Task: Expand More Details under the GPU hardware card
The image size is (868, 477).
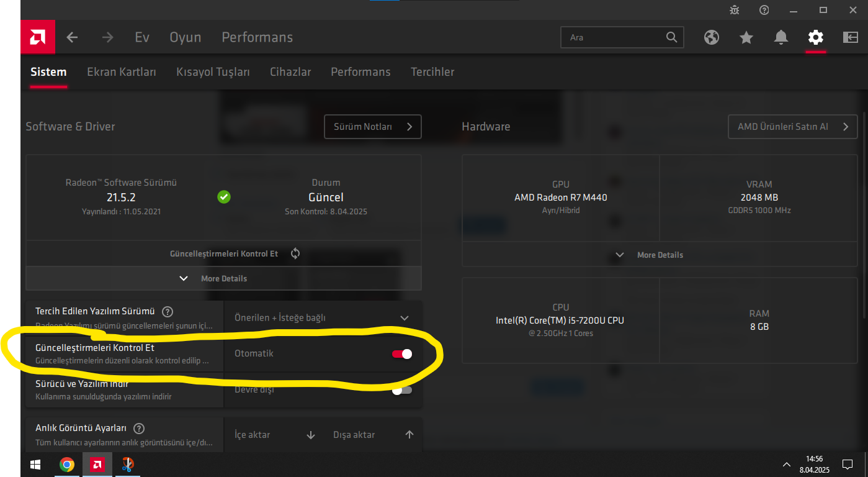Action: pos(660,255)
